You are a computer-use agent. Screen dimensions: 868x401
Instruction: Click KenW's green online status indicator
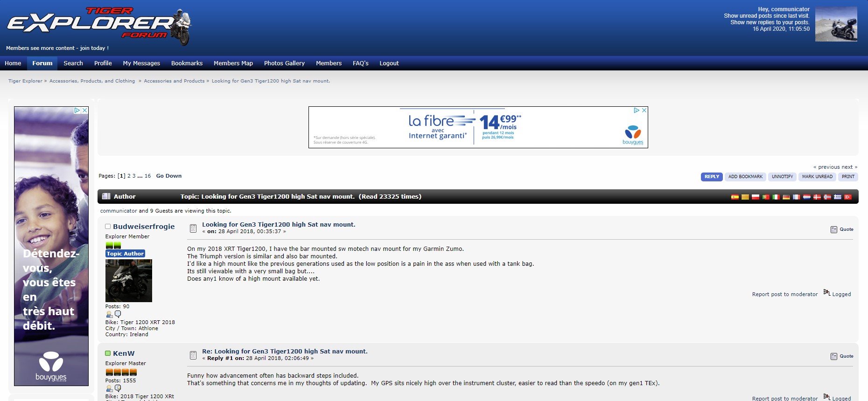108,353
